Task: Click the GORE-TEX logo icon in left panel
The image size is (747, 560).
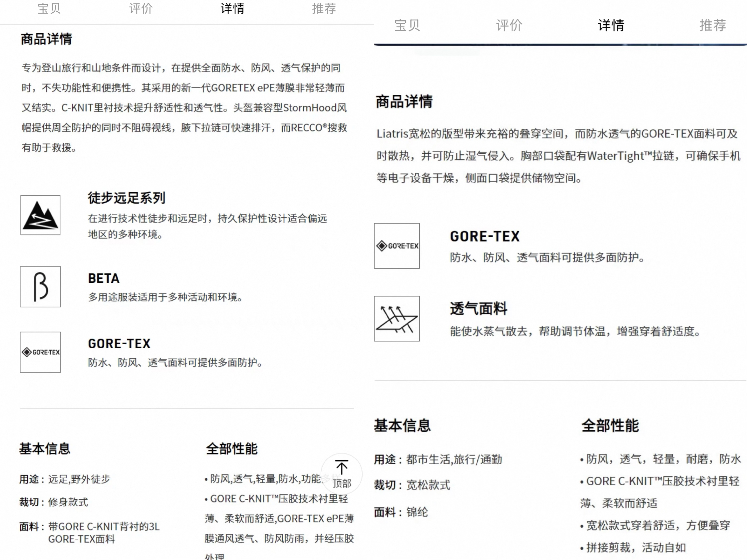Action: (x=40, y=352)
